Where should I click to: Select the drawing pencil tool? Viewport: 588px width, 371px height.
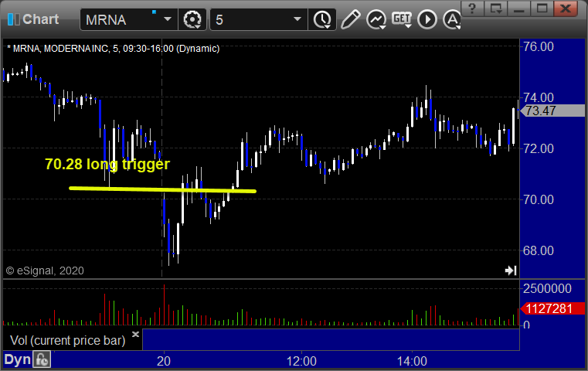click(350, 19)
